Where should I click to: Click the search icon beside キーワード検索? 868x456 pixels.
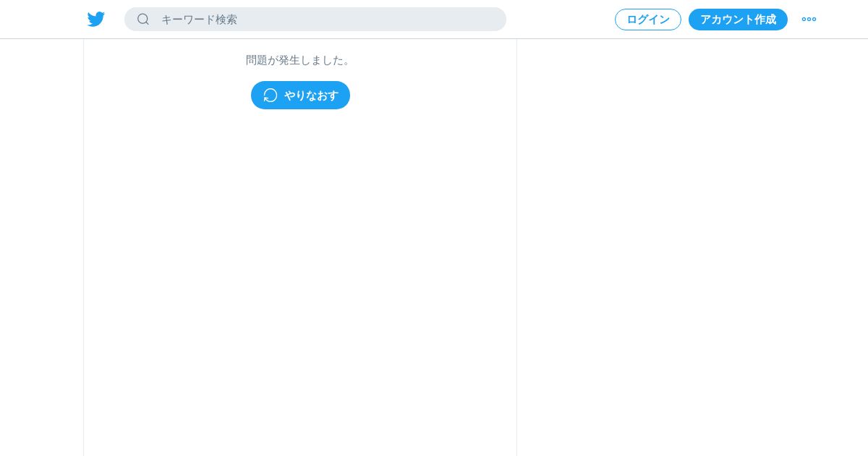(x=143, y=19)
